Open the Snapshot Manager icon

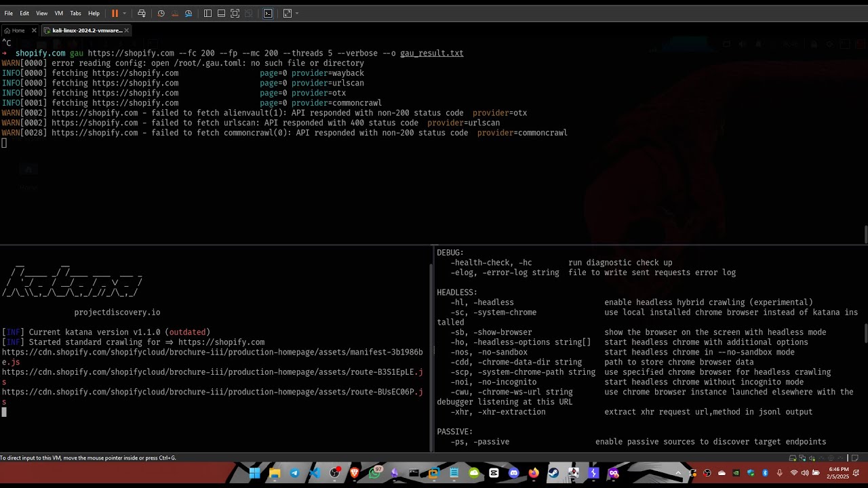coord(189,13)
